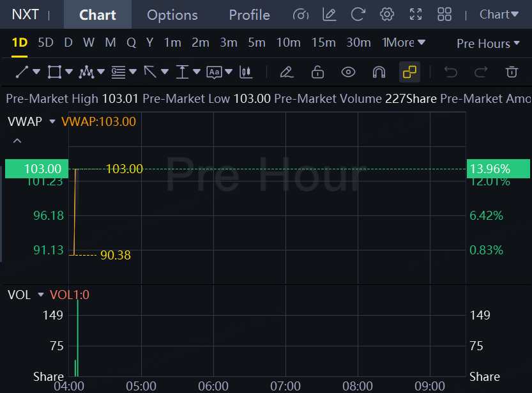Select the 5m interval

coord(257,42)
